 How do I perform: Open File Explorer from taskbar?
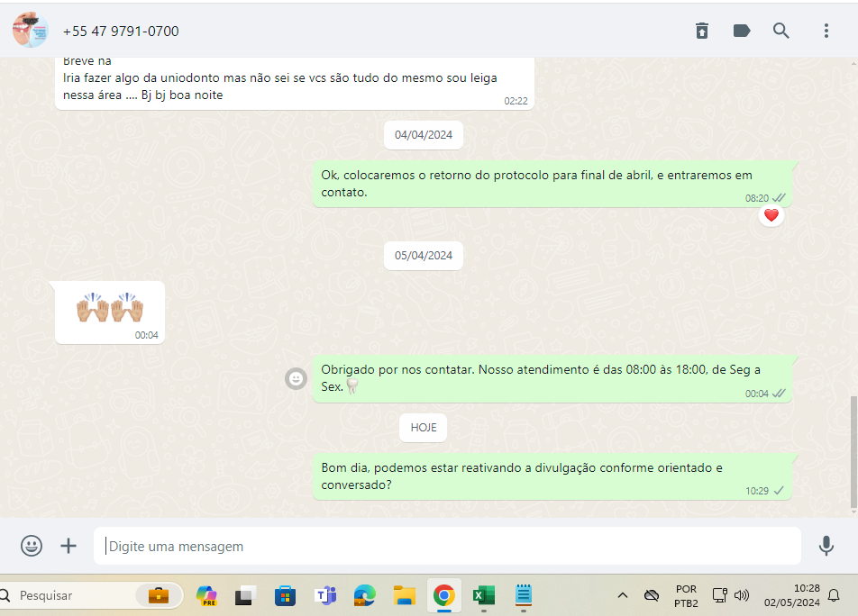click(x=405, y=595)
